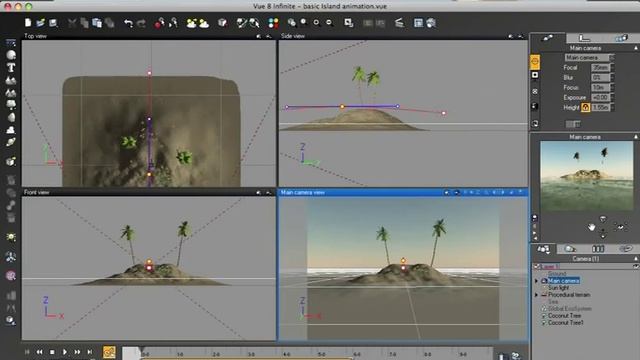This screenshot has width=640, height=360.
Task: Open render options icon beside globe
Action: 418,23
